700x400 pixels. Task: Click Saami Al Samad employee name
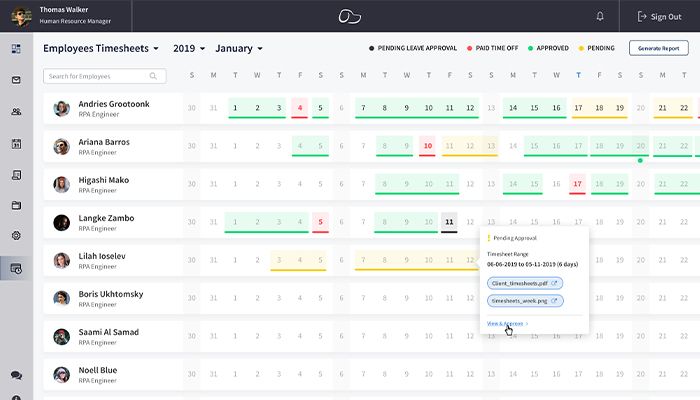coord(108,332)
